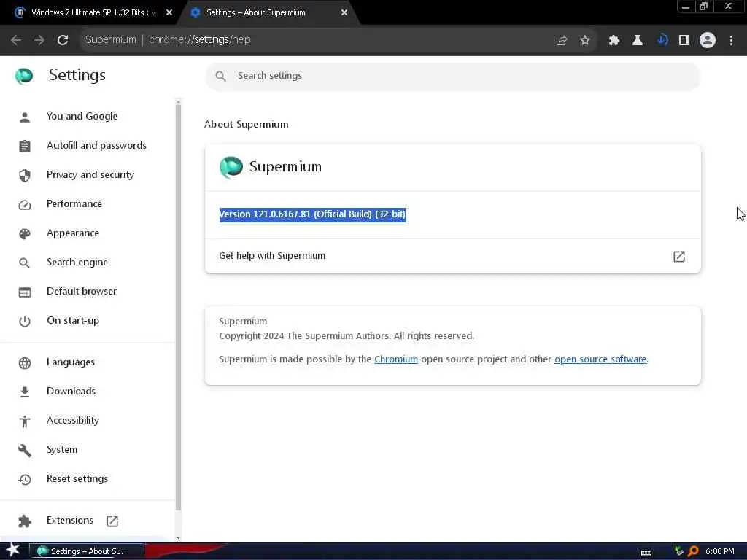
Task: Click the external-link icon beside Extensions
Action: click(112, 521)
